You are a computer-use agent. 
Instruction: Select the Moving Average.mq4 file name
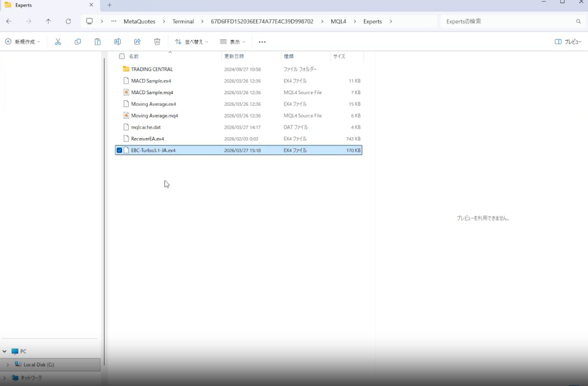point(155,116)
